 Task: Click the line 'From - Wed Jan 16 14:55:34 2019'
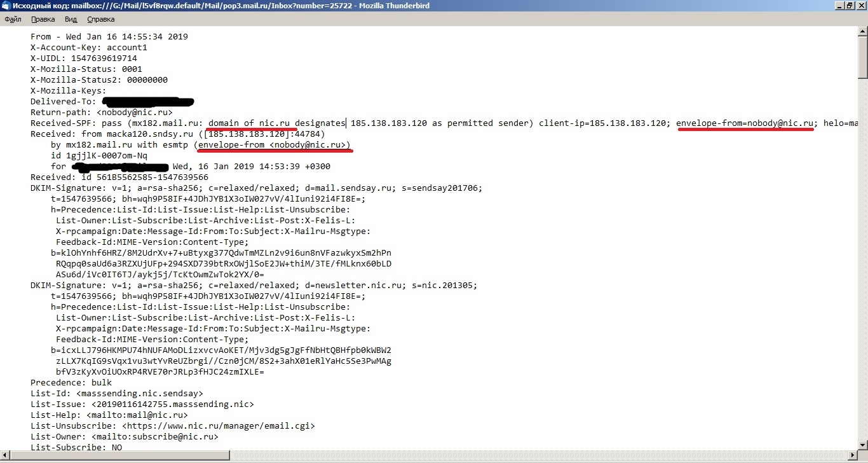[109, 36]
